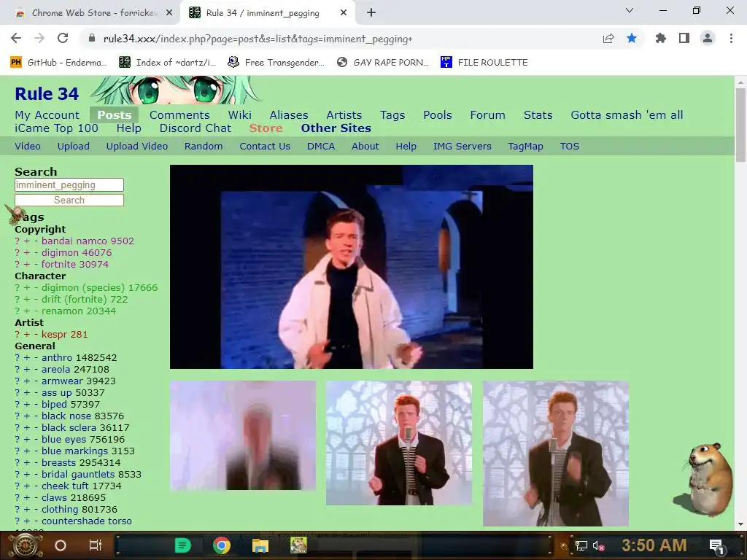Screen dimensions: 747x560
Task: Open the Video subnav link
Action: [x=28, y=146]
